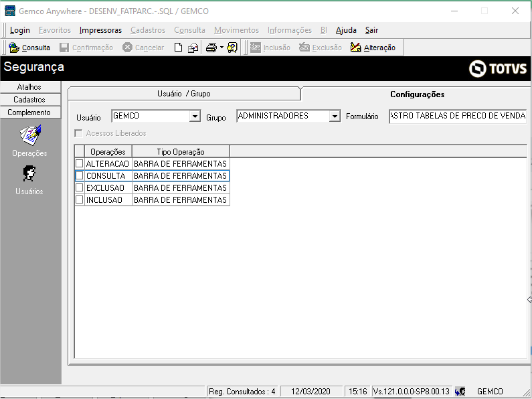Open the Favoritos menu
The image size is (532, 399).
point(55,30)
